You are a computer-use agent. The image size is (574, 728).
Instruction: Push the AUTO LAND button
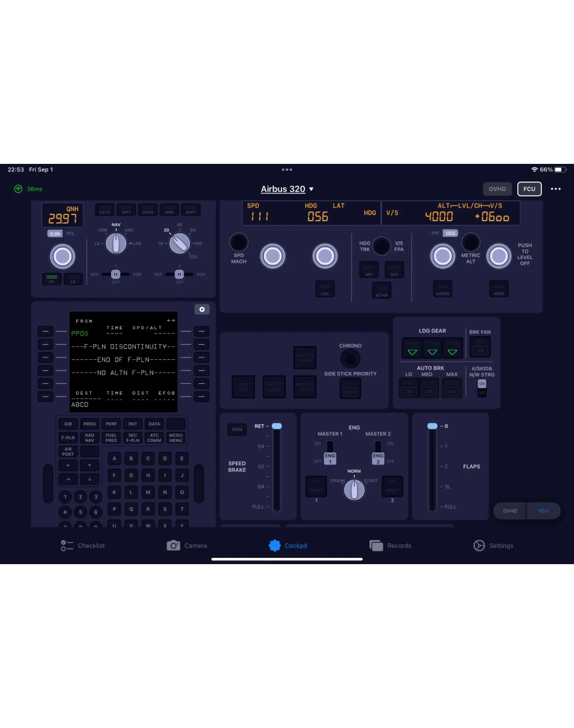coord(274,387)
